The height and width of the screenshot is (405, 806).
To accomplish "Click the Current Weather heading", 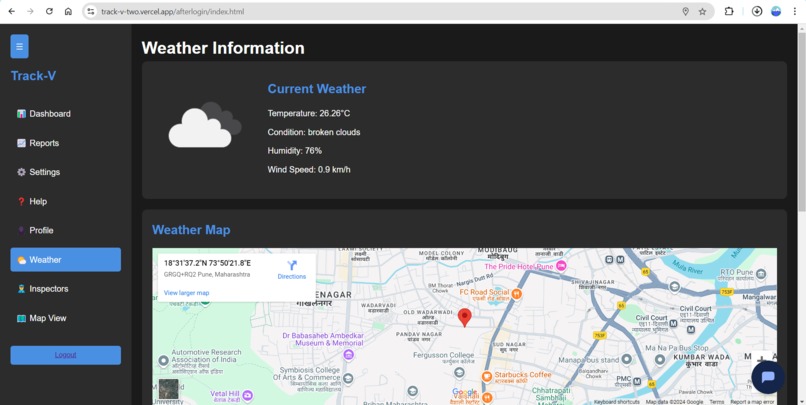I will click(x=317, y=89).
